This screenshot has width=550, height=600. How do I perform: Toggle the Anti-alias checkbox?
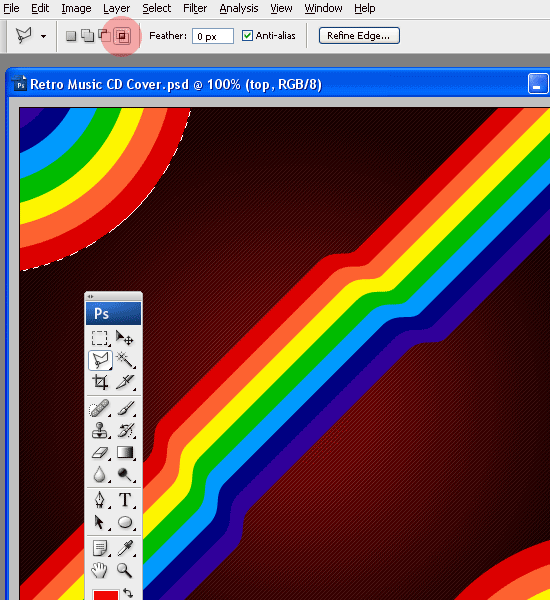coord(247,36)
